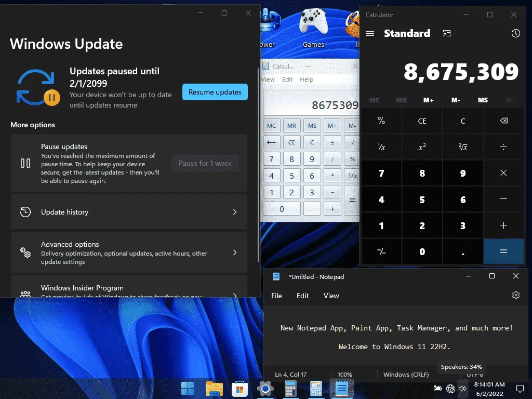Click the reciprocal 1/x key in dark Calculator
The height and width of the screenshot is (399, 532).
click(x=381, y=147)
